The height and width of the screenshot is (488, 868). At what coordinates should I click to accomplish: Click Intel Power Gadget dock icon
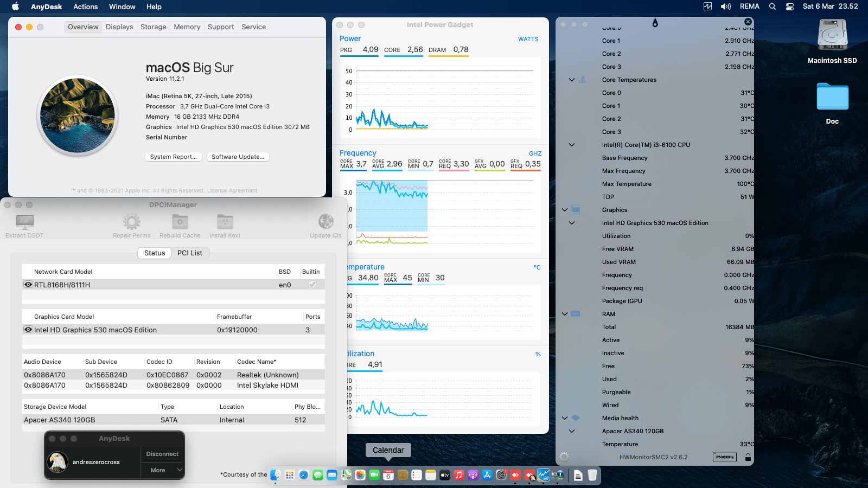544,475
